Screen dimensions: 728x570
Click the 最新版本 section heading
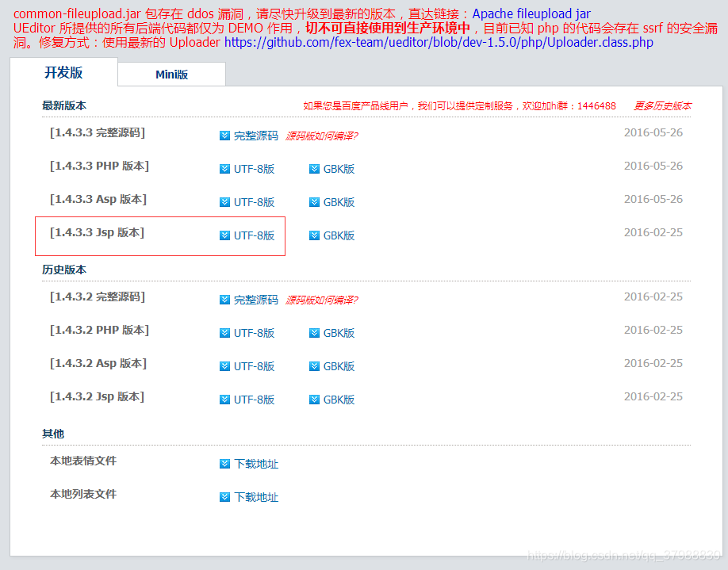[64, 105]
